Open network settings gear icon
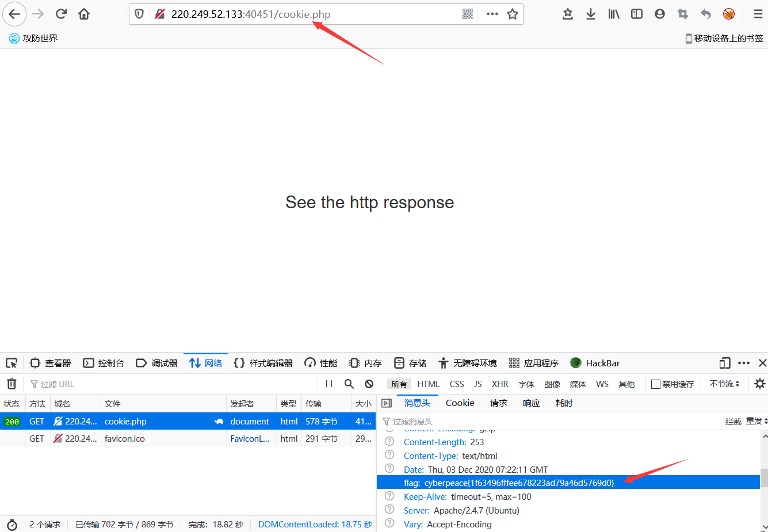 click(x=760, y=384)
